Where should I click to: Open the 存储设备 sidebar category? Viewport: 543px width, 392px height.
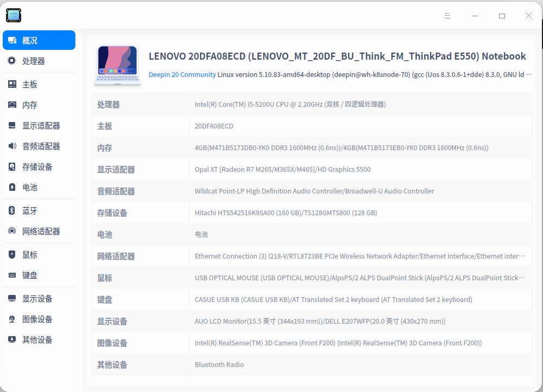pos(39,167)
